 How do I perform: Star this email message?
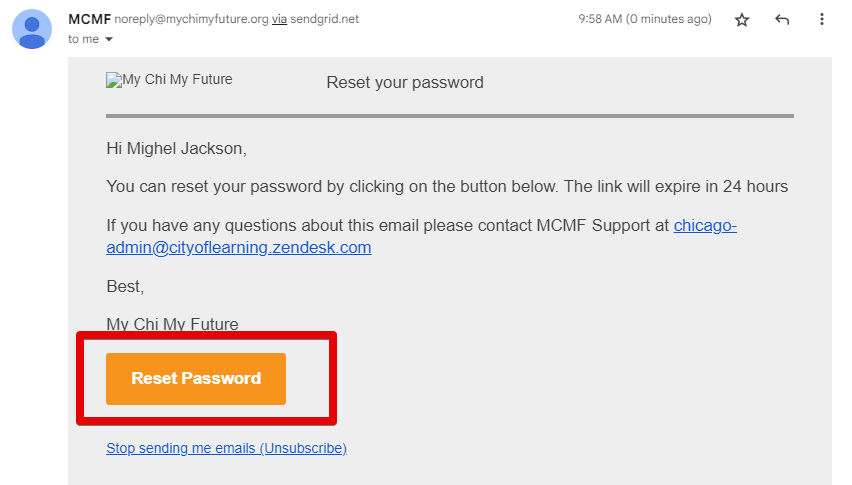coord(742,20)
